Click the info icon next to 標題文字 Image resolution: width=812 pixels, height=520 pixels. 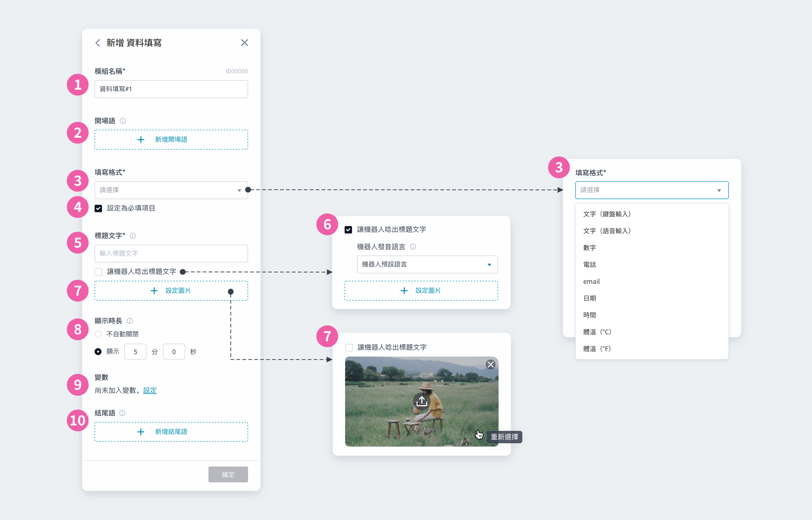tap(133, 236)
